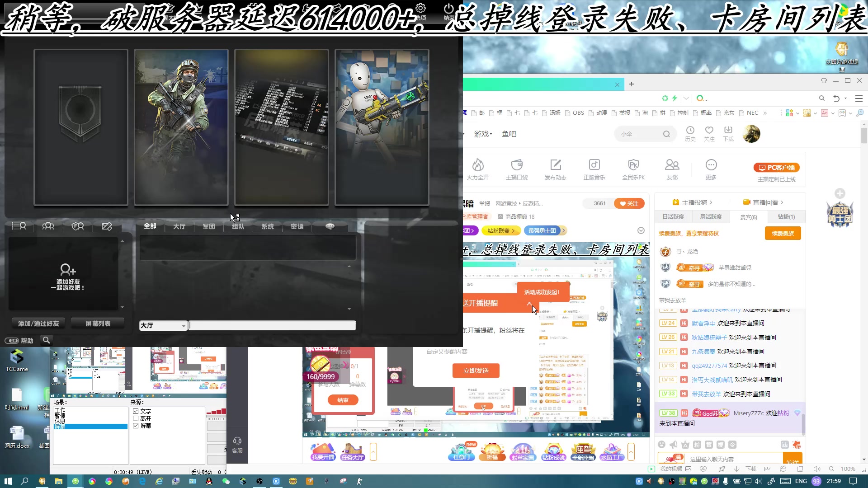The height and width of the screenshot is (488, 868).
Task: Open the game group contacts icon
Action: [x=48, y=226]
